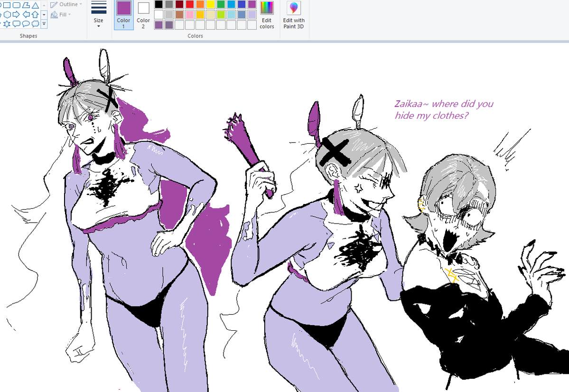Screen dimensions: 569x392
Task: Select the Left arrow shape
Action: (26, 15)
